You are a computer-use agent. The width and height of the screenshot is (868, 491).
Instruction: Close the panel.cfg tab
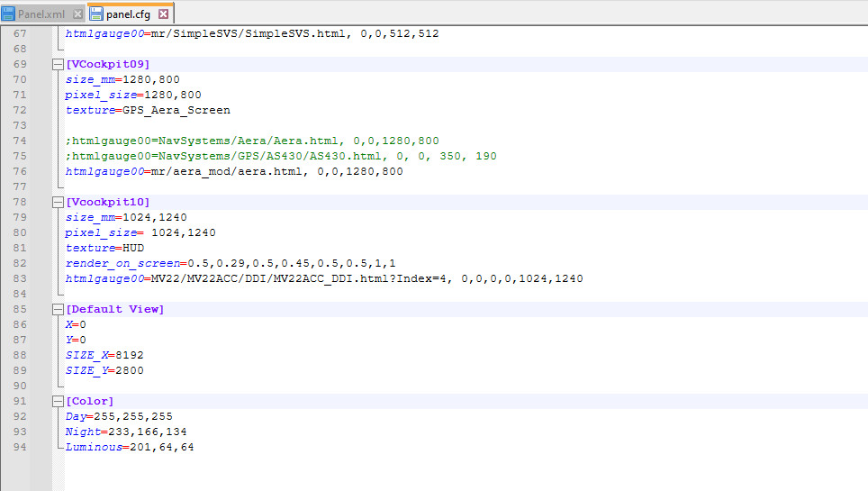pos(163,14)
